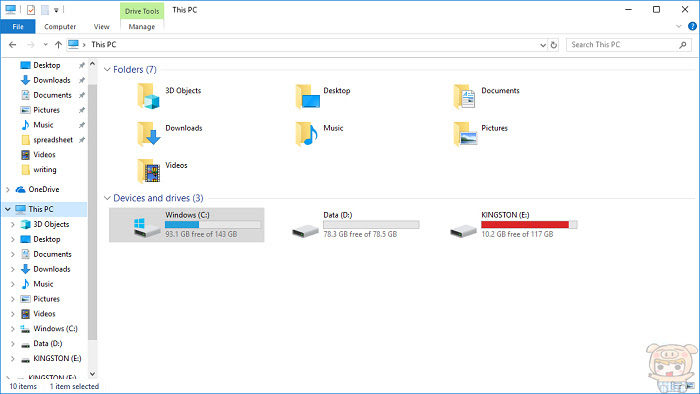The height and width of the screenshot is (394, 700).
Task: Click the red KINGSTON (E:) usage bar
Action: (529, 224)
